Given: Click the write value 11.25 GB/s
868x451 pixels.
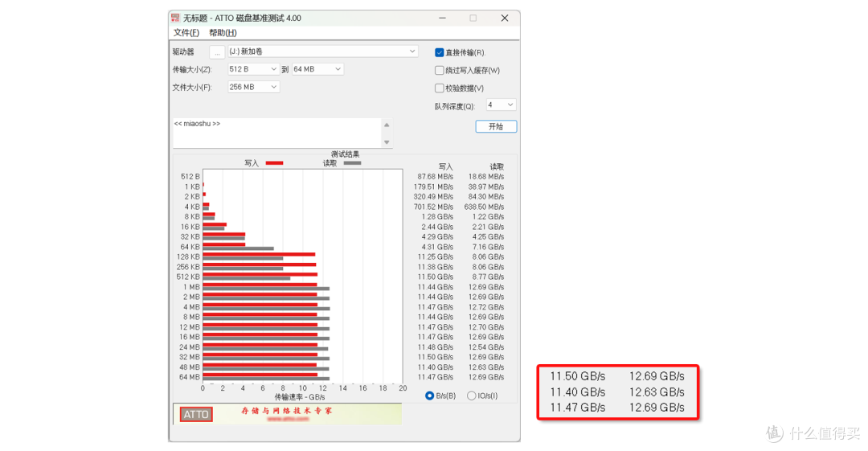Looking at the screenshot, I should [x=435, y=256].
